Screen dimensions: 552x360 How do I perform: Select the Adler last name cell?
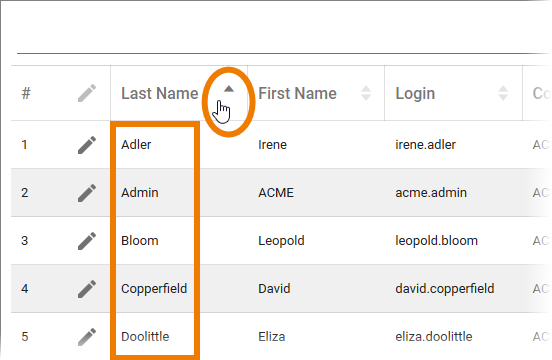click(x=136, y=145)
